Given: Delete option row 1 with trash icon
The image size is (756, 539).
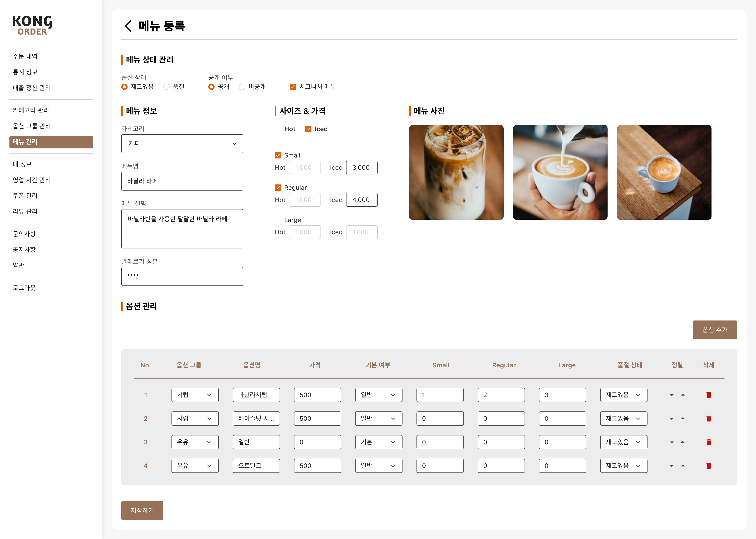Looking at the screenshot, I should [709, 395].
